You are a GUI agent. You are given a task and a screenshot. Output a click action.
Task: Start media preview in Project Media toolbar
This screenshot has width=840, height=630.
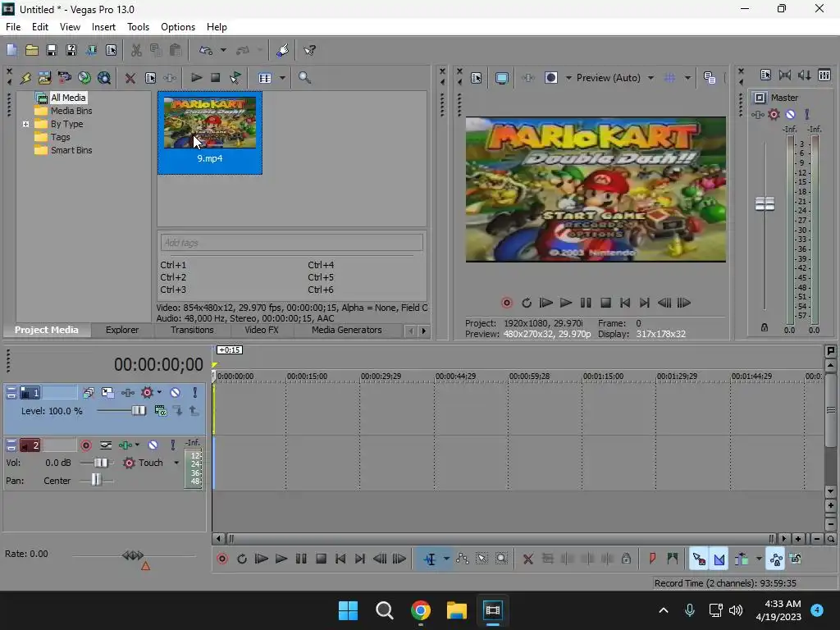pos(196,78)
